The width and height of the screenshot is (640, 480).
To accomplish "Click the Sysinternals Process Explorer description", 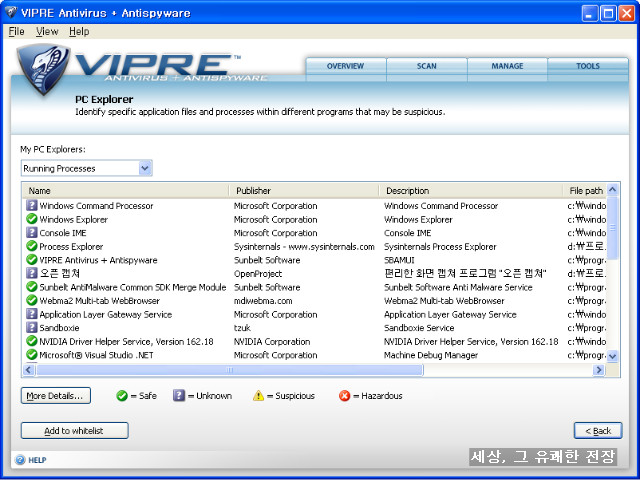I will tap(440, 247).
